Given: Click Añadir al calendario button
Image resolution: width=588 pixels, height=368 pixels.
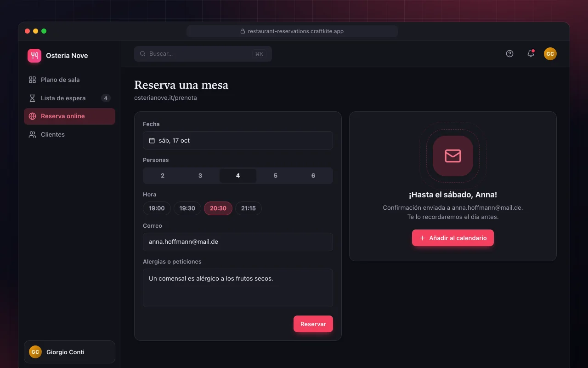Looking at the screenshot, I should click(453, 238).
